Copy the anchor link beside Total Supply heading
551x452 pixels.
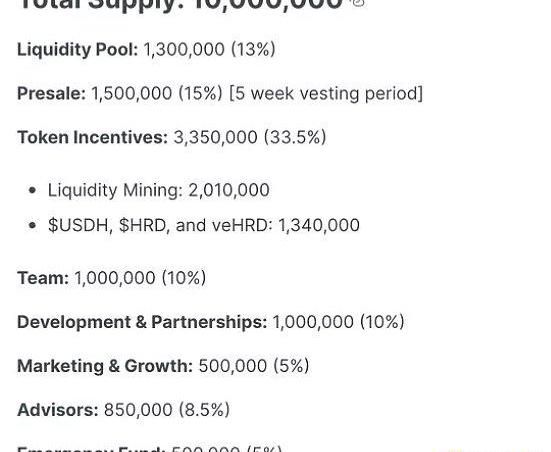(x=358, y=3)
